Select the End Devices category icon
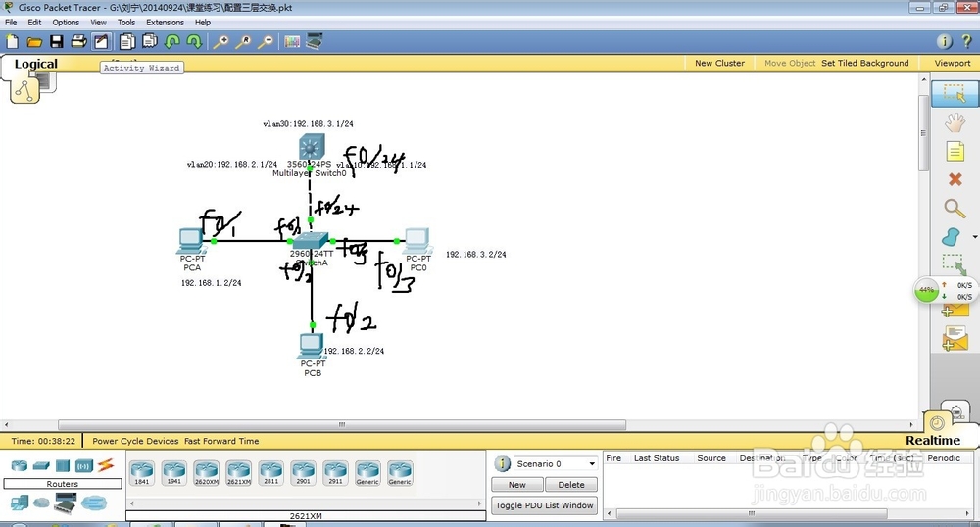Viewport: 980px width, 527px height. click(20, 503)
